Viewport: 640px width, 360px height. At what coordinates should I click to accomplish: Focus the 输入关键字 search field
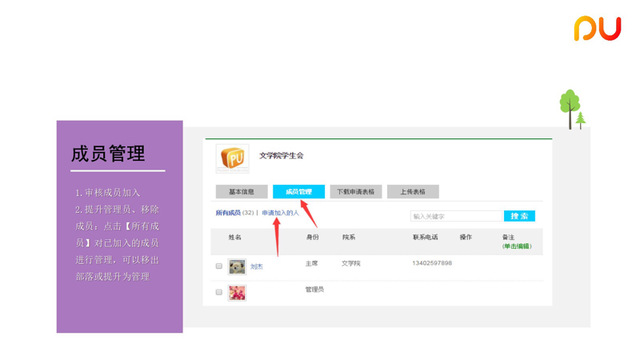(456, 216)
